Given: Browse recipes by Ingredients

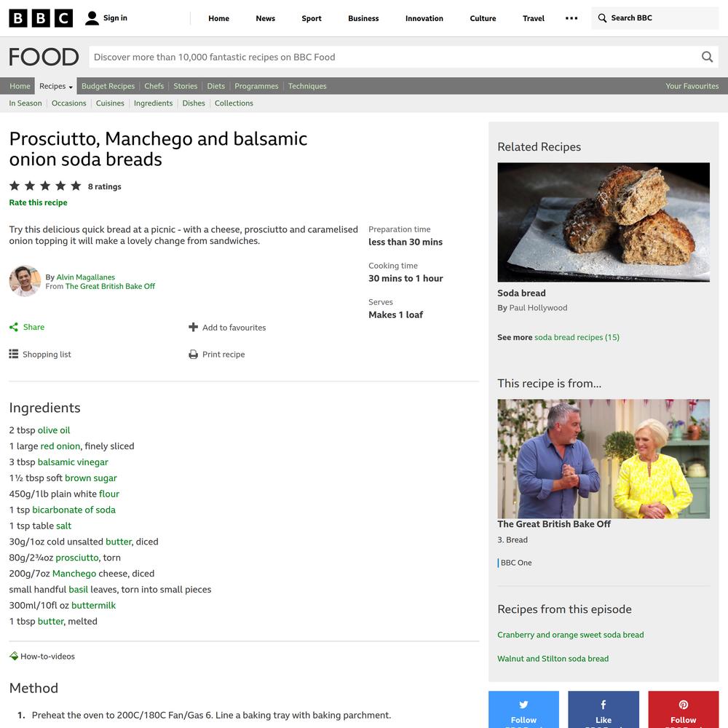Looking at the screenshot, I should [153, 103].
